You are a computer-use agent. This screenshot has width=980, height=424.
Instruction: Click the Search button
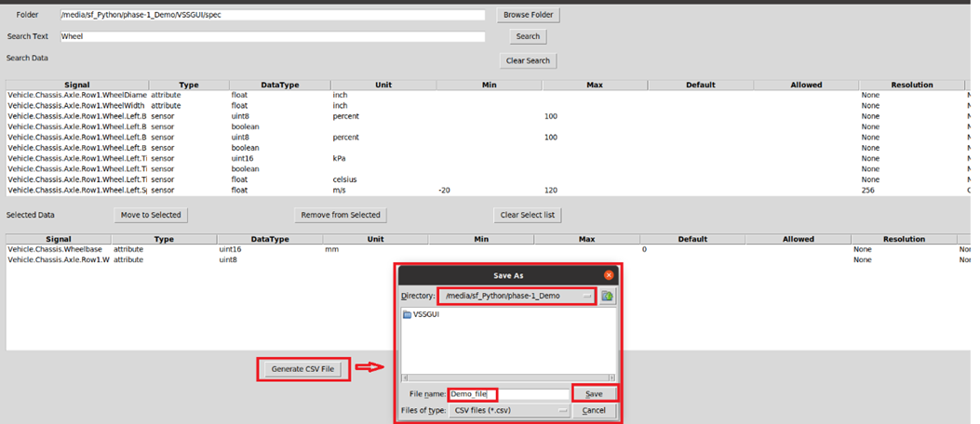(x=528, y=36)
